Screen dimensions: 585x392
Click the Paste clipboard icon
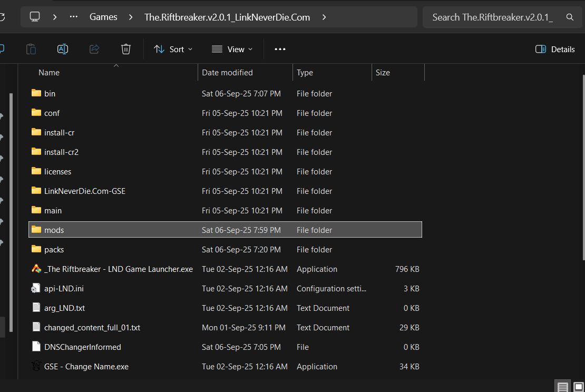coord(31,49)
